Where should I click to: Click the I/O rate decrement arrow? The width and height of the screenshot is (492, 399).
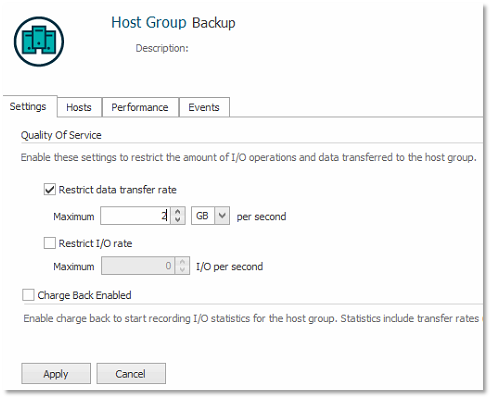click(x=182, y=270)
